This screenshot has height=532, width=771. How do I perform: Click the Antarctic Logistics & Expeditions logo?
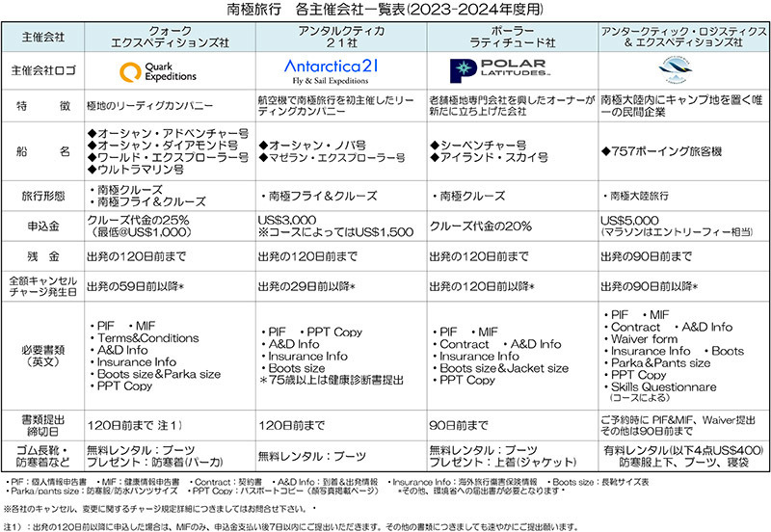point(682,70)
